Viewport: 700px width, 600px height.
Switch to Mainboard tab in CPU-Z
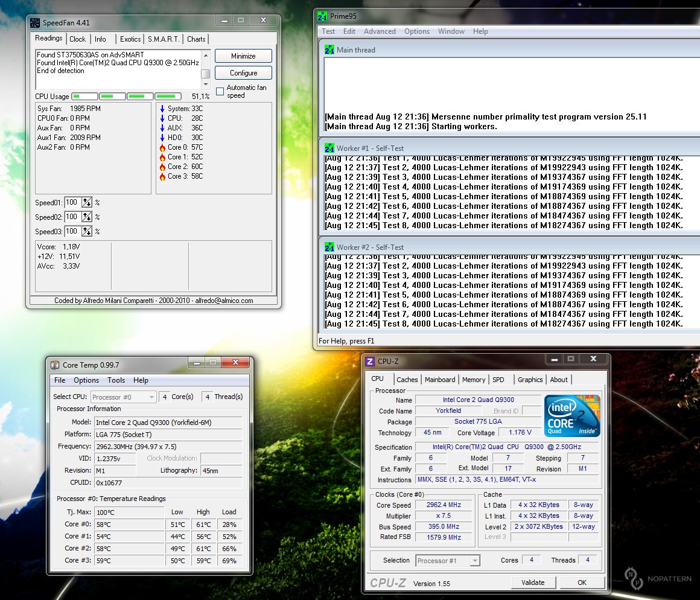click(x=440, y=380)
